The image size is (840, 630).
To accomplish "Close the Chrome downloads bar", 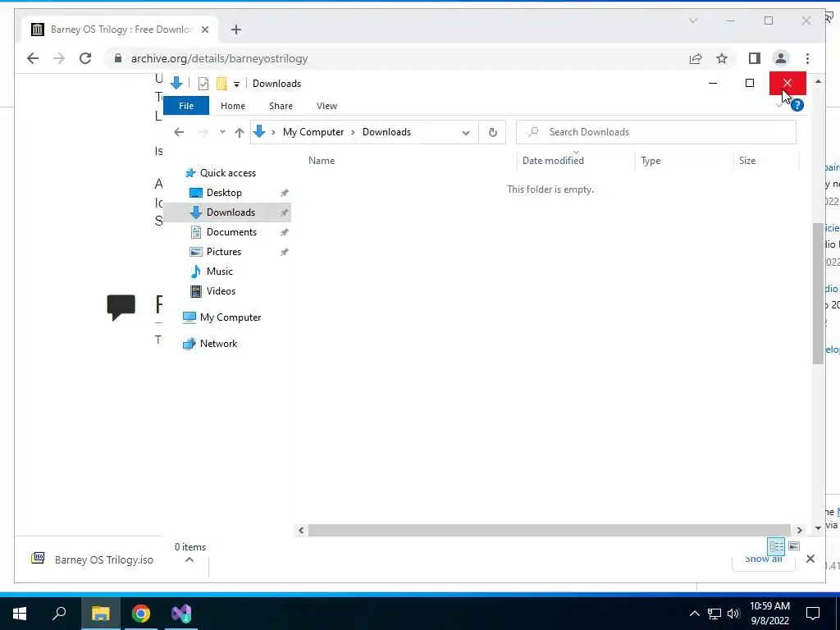I will click(x=810, y=559).
